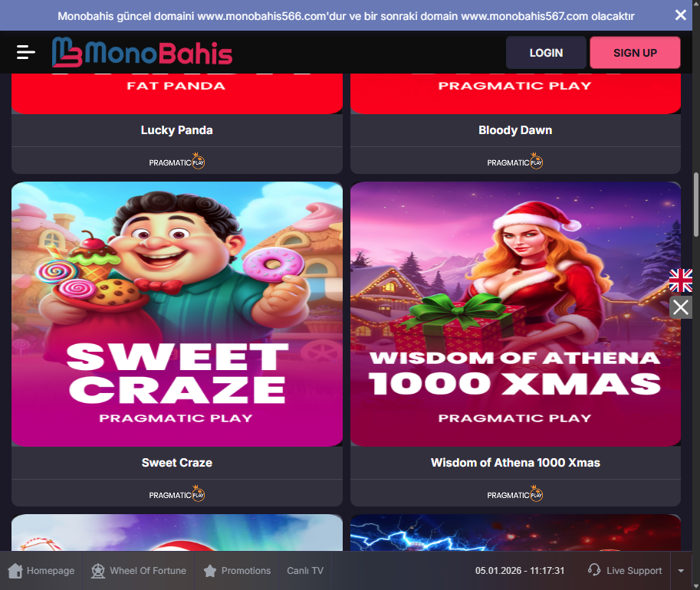Click Pragmatic Play logo under Sweet Craze
Image resolution: width=700 pixels, height=590 pixels.
pos(177,493)
